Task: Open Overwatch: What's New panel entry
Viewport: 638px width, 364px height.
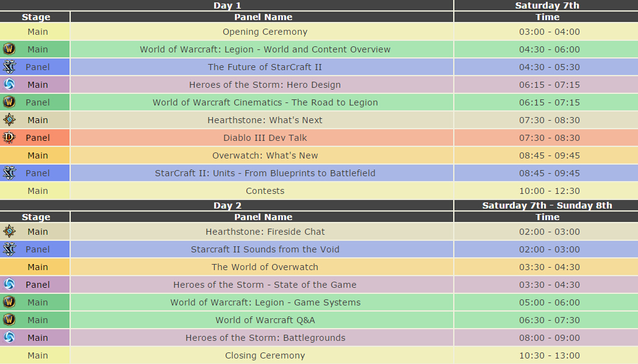Action: [x=265, y=155]
